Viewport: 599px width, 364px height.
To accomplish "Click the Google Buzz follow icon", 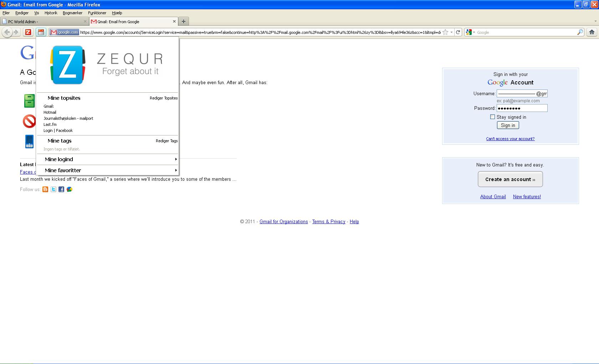I will 70,189.
